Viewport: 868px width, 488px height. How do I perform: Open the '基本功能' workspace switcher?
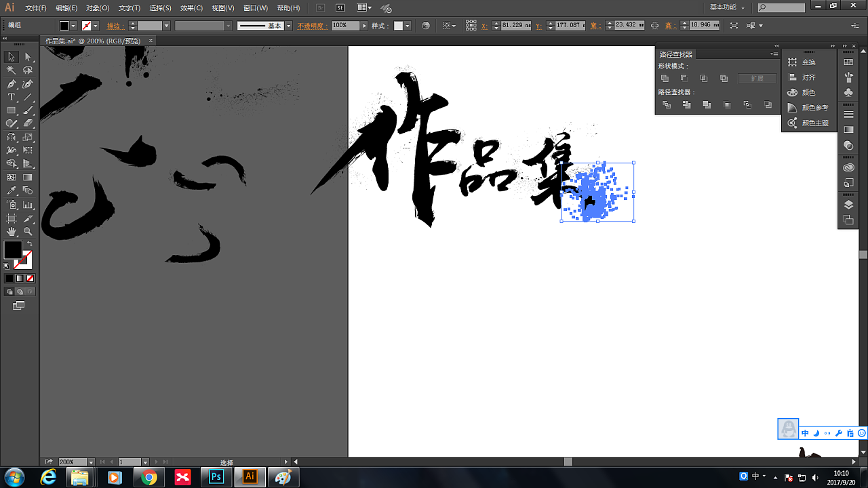tap(728, 7)
